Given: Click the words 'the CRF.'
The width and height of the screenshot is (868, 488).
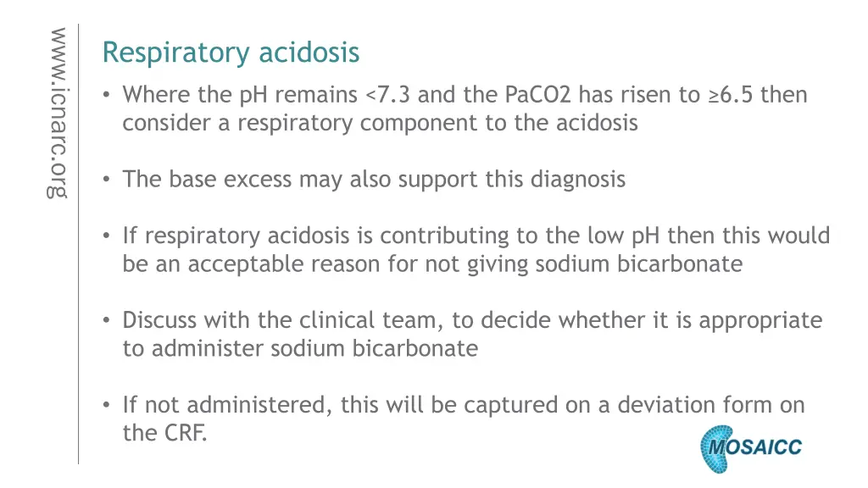Looking at the screenshot, I should (x=164, y=433).
